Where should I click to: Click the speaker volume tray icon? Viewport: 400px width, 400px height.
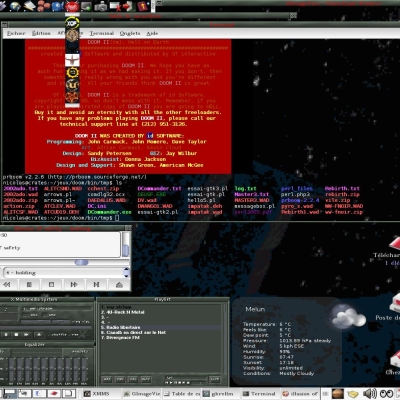[369, 394]
